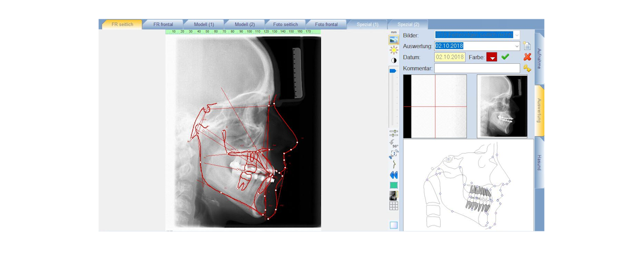This screenshot has width=644, height=255.
Task: Toggle the grid overlay icon
Action: 393,206
